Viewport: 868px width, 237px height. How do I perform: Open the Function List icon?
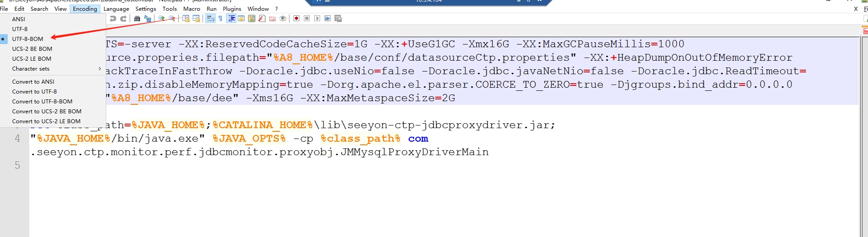(262, 18)
